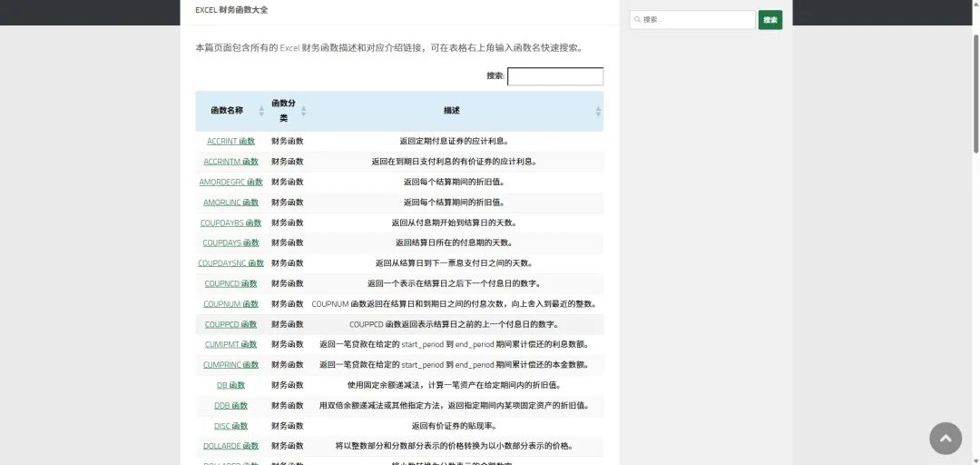The width and height of the screenshot is (980, 465).
Task: Select description 使用固定余额递减法 in DB row
Action: tap(454, 385)
